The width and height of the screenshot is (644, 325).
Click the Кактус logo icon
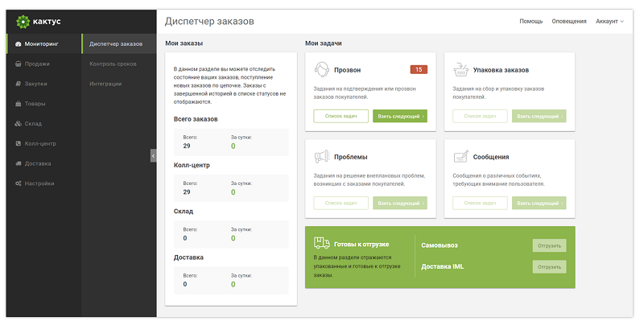tap(23, 21)
